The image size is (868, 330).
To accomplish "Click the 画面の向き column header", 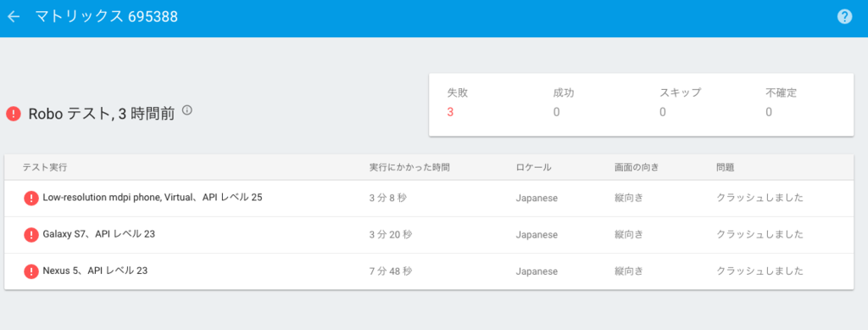I will pyautogui.click(x=637, y=167).
